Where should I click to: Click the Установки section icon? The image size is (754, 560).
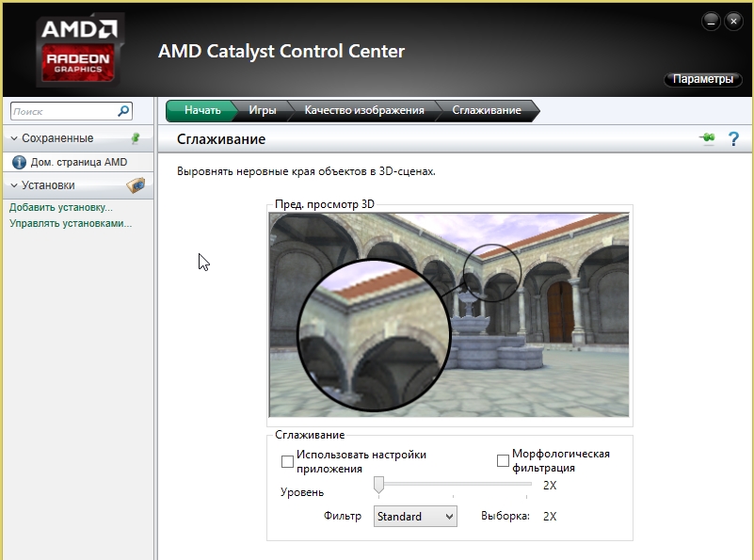pyautogui.click(x=136, y=185)
